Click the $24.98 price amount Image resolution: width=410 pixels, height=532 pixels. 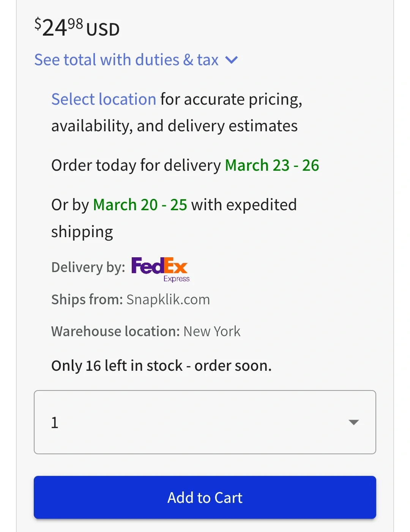tap(59, 27)
